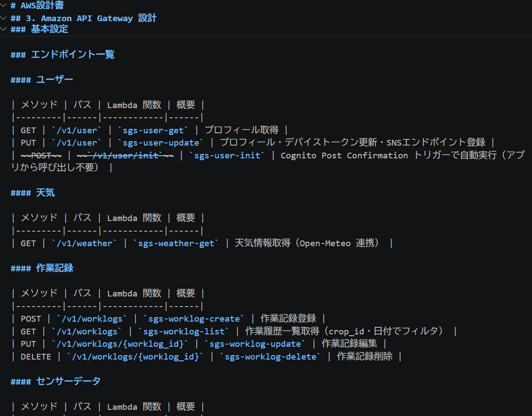This screenshot has width=532, height=416.
Task: Click the struck-through /v1/user/init path
Action: pyautogui.click(x=125, y=155)
